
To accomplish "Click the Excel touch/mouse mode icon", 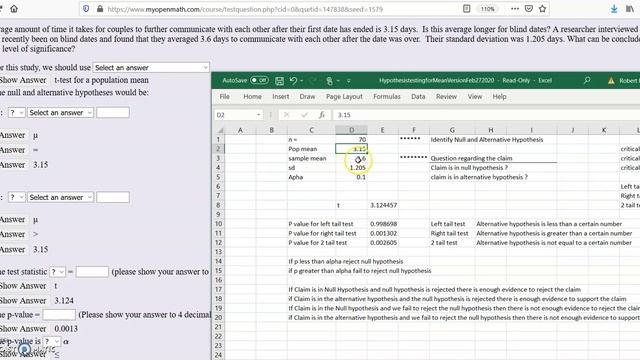I will click(x=329, y=81).
